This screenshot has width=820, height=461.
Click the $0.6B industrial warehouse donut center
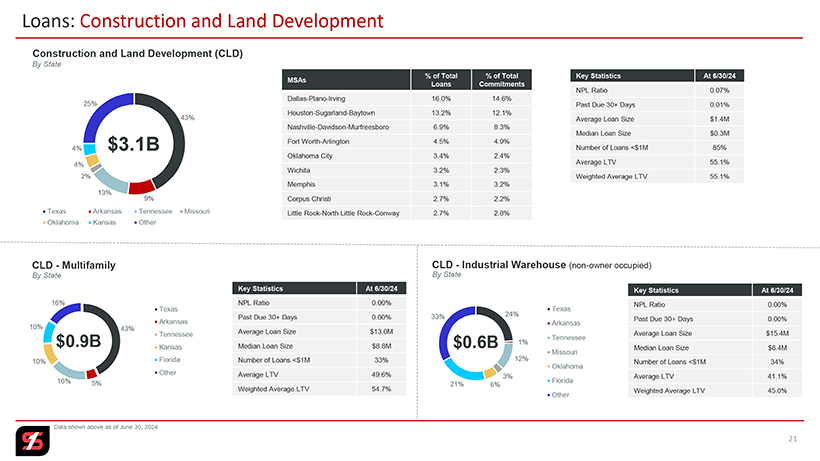(475, 341)
